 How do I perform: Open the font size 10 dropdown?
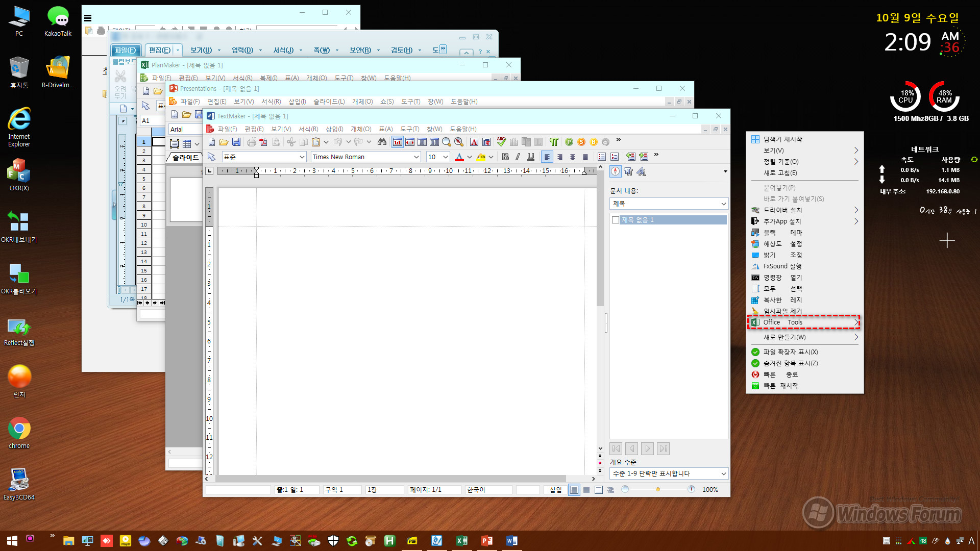click(x=446, y=157)
